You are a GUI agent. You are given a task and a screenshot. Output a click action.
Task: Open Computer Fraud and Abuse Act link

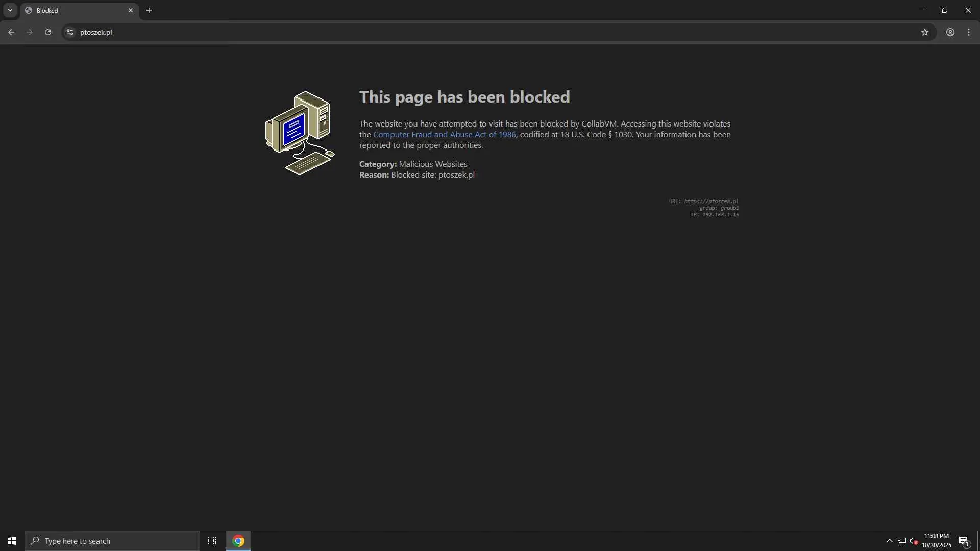coord(444,135)
